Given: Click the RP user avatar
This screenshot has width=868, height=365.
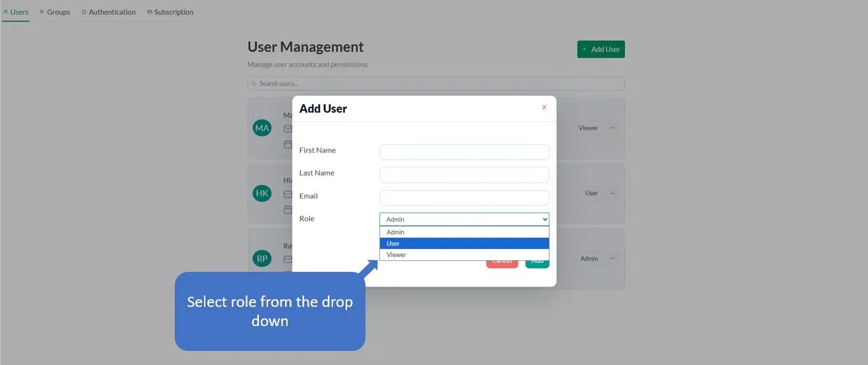Looking at the screenshot, I should coord(262,258).
